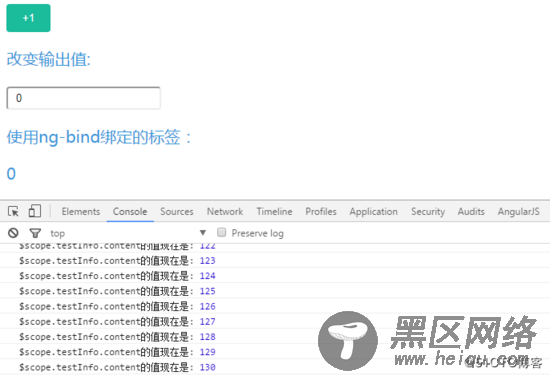The height and width of the screenshot is (376, 550).
Task: Click the heading 使用ng-bind绑定的标签
Action: pos(99,137)
